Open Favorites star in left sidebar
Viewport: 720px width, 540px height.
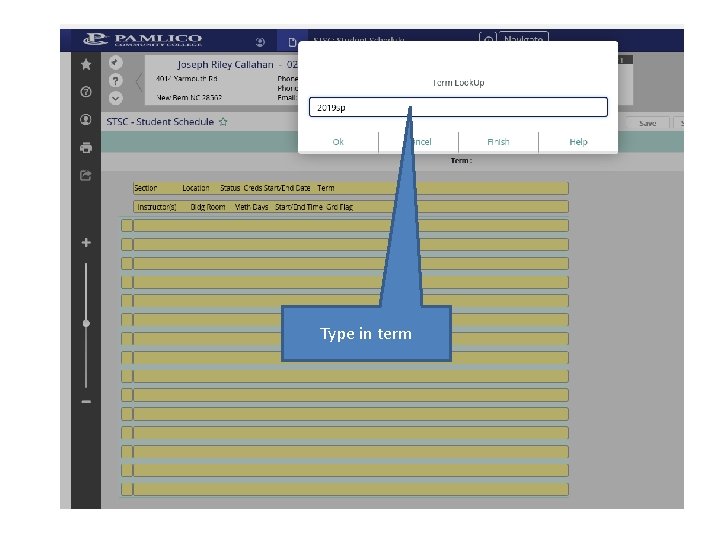(x=86, y=64)
